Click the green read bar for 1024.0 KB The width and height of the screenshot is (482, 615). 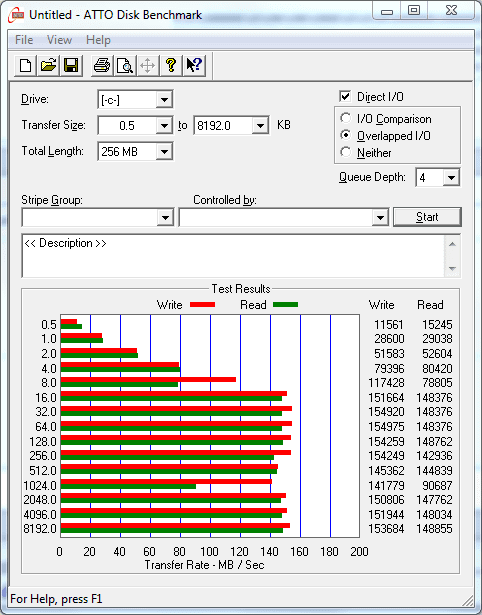coord(128,486)
